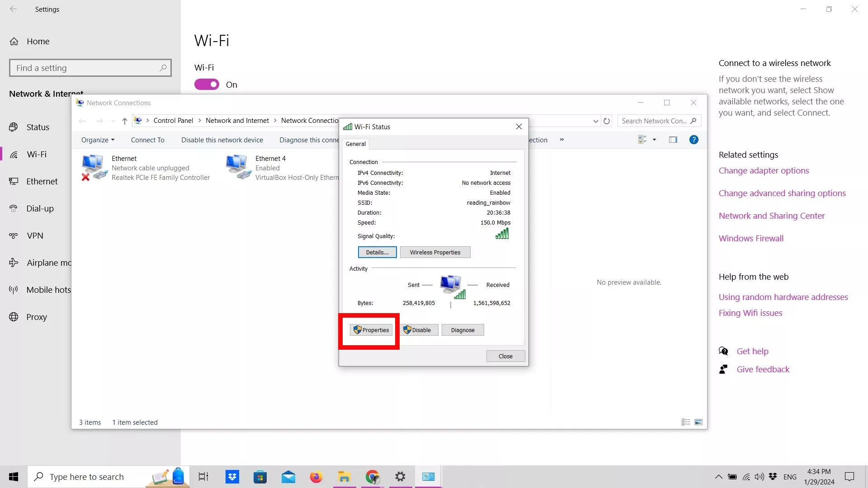
Task: Click the refresh icon in address bar
Action: tap(607, 121)
